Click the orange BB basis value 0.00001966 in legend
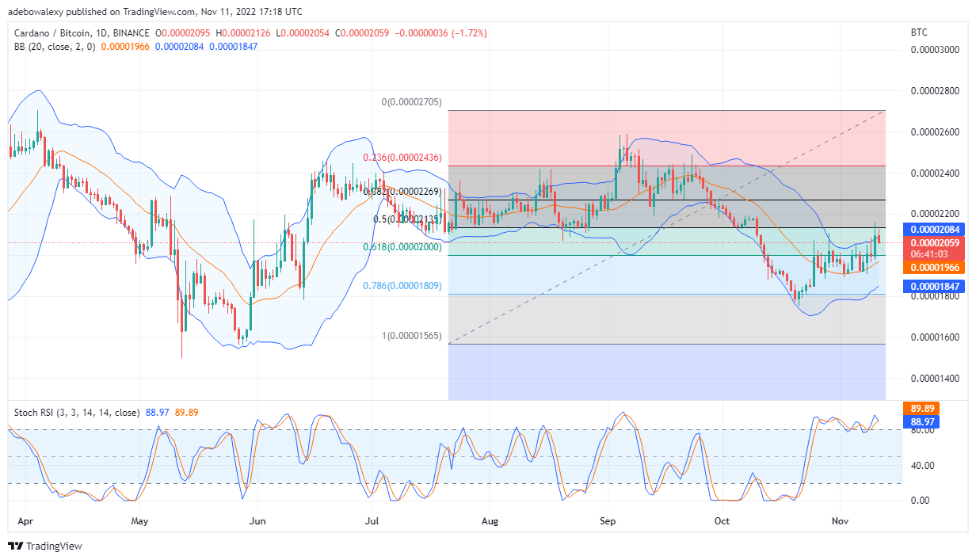 125,46
